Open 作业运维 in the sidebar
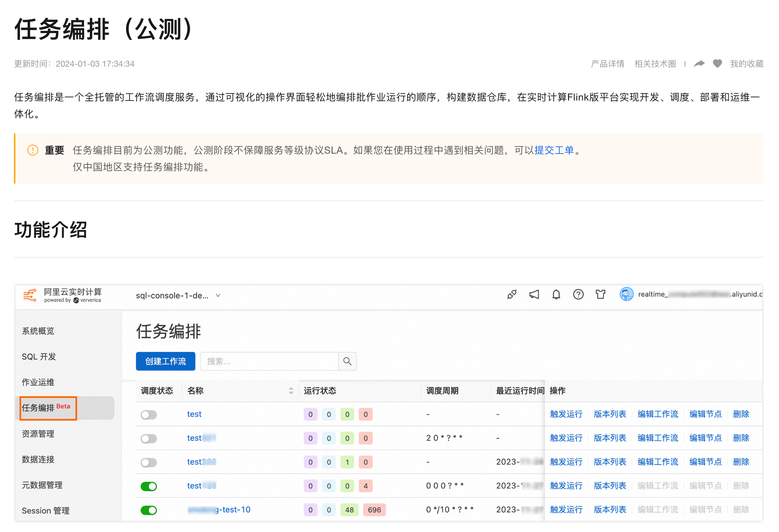This screenshot has width=779, height=532. [x=38, y=382]
